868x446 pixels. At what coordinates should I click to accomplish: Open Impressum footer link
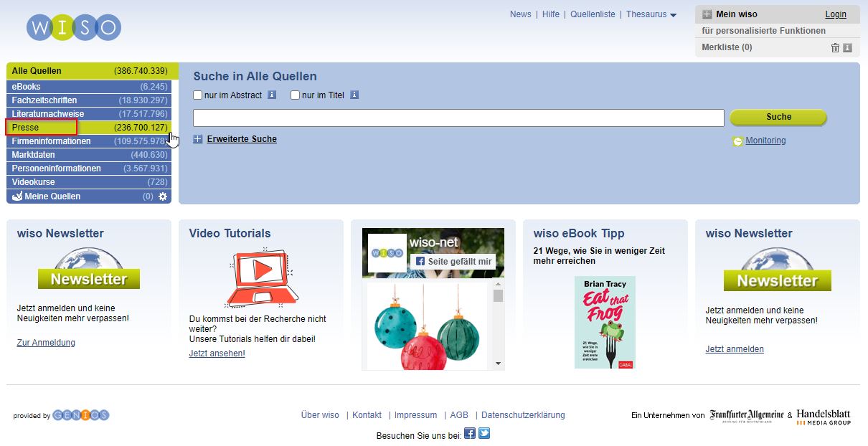pos(415,415)
